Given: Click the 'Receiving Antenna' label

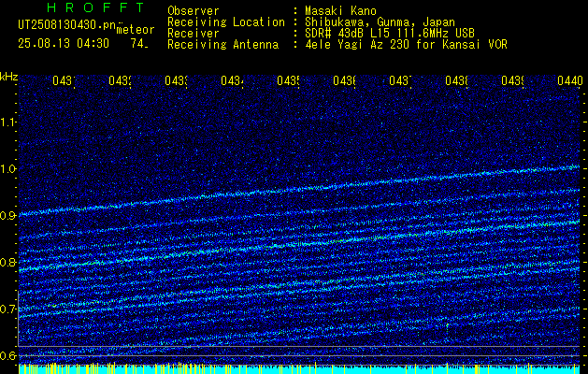Looking at the screenshot, I should click(x=223, y=45).
